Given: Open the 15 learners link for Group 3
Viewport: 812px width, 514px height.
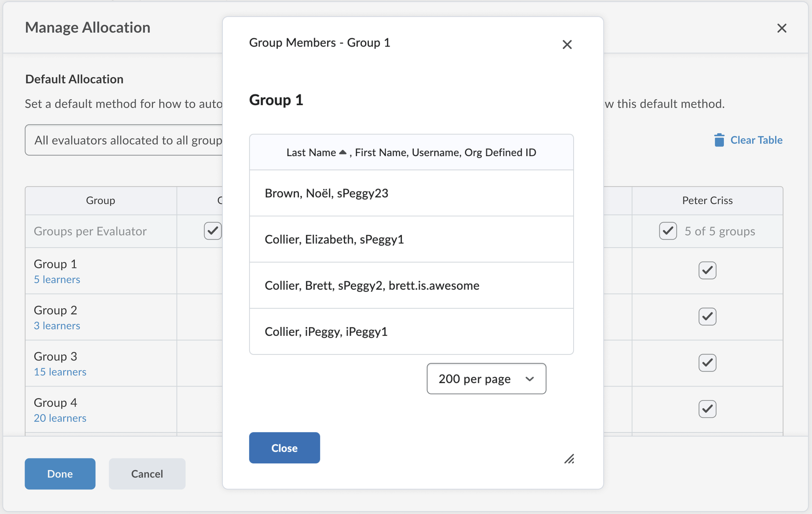Looking at the screenshot, I should [60, 372].
